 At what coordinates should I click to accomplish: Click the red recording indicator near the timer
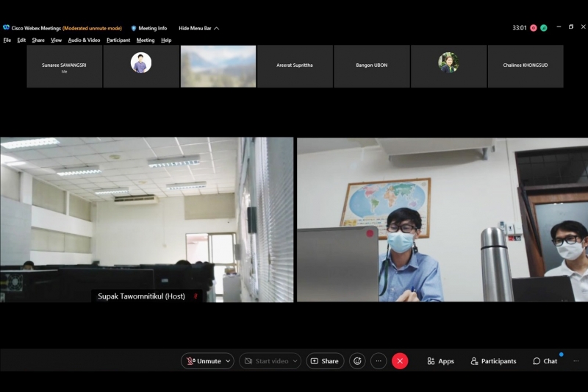534,28
